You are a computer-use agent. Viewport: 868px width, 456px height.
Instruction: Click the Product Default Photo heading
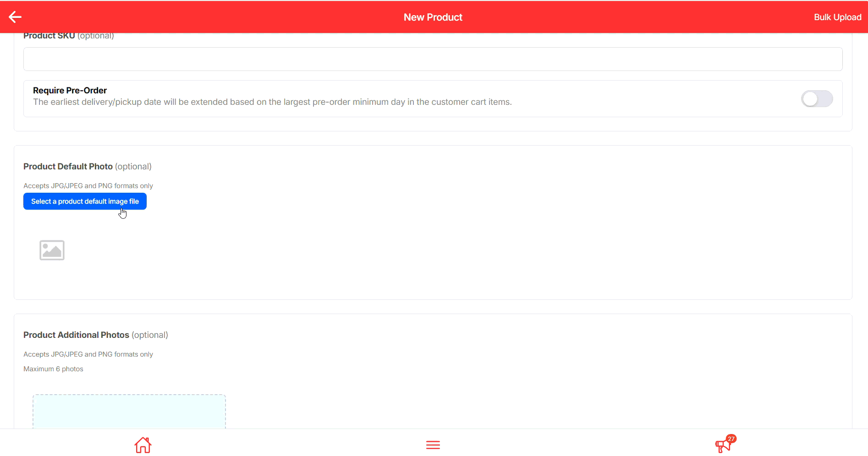[x=68, y=166]
